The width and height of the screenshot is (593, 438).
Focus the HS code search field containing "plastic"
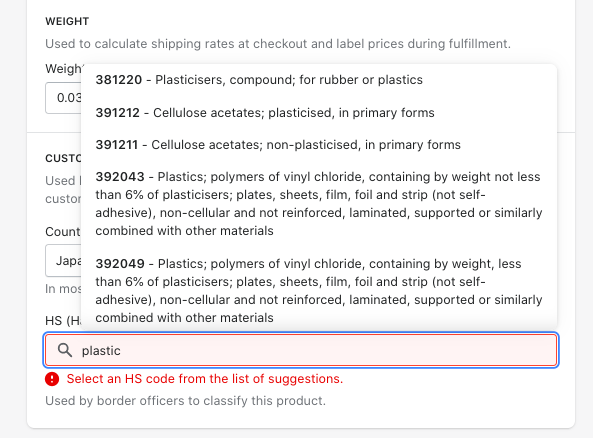point(301,350)
